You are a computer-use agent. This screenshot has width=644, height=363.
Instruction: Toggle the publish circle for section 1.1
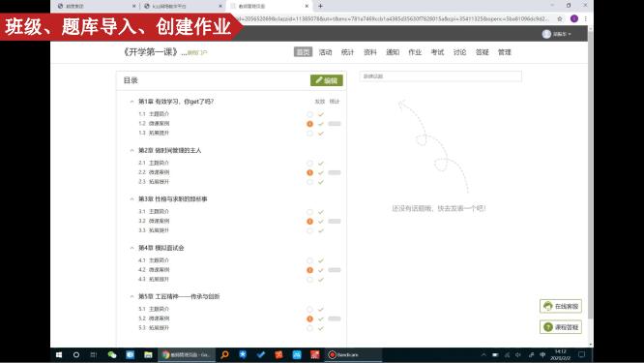tap(309, 114)
